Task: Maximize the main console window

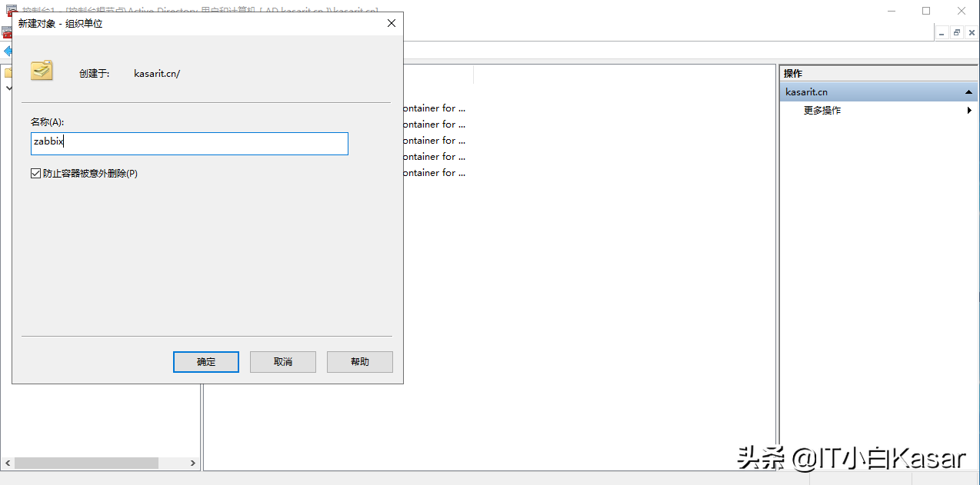Action: coord(926,11)
